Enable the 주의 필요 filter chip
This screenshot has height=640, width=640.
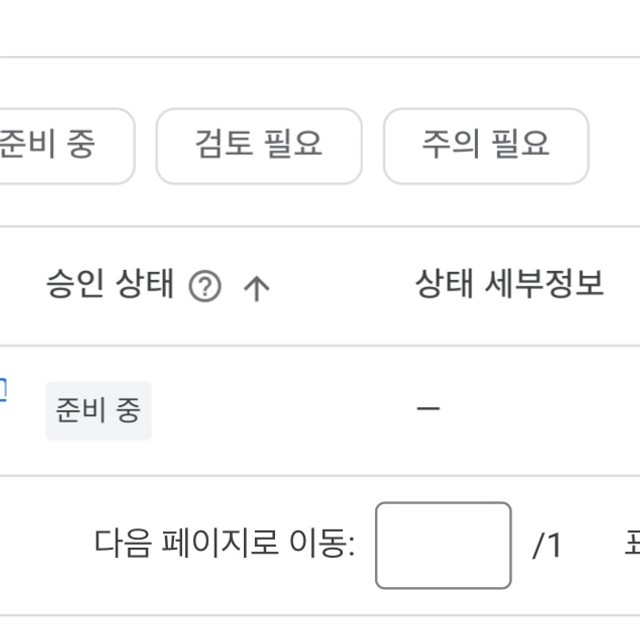click(x=486, y=146)
